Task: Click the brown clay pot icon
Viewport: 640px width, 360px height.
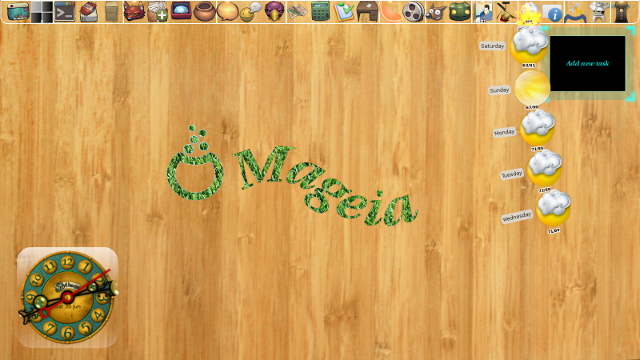Action: click(x=204, y=11)
